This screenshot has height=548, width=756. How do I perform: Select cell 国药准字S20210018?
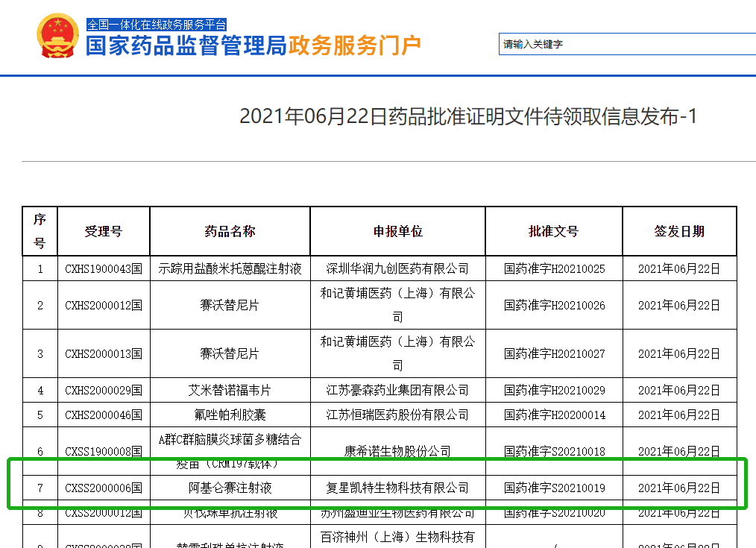pos(554,451)
